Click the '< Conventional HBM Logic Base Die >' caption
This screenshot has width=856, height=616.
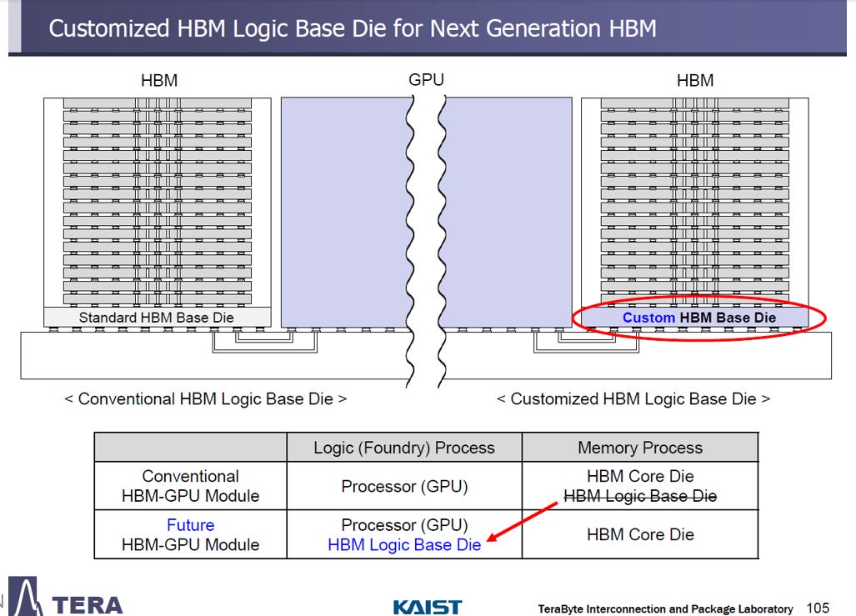point(205,398)
